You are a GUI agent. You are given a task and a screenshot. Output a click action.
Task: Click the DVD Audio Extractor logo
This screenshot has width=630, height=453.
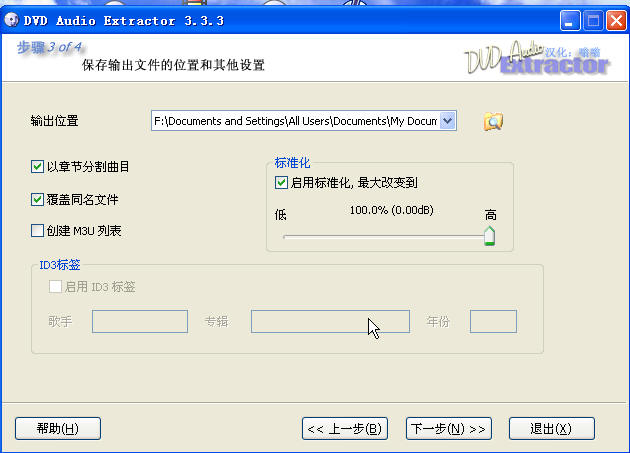coord(537,59)
